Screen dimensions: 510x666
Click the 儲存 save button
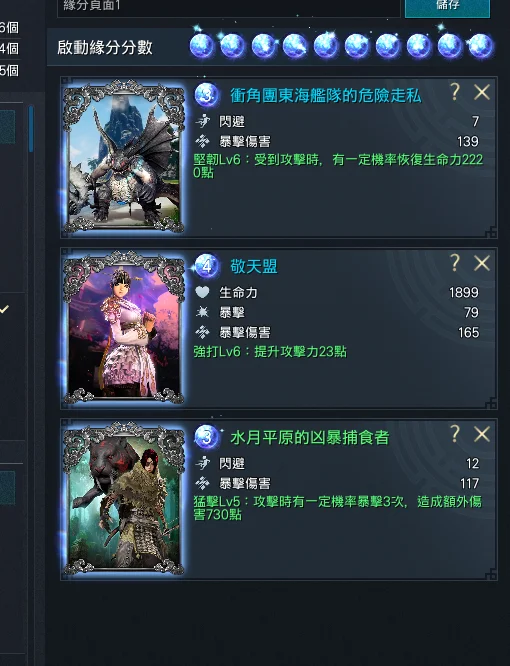pos(447,6)
